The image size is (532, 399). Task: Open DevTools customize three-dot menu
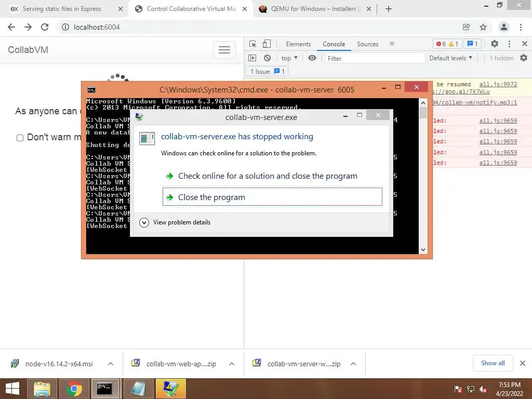coord(509,44)
